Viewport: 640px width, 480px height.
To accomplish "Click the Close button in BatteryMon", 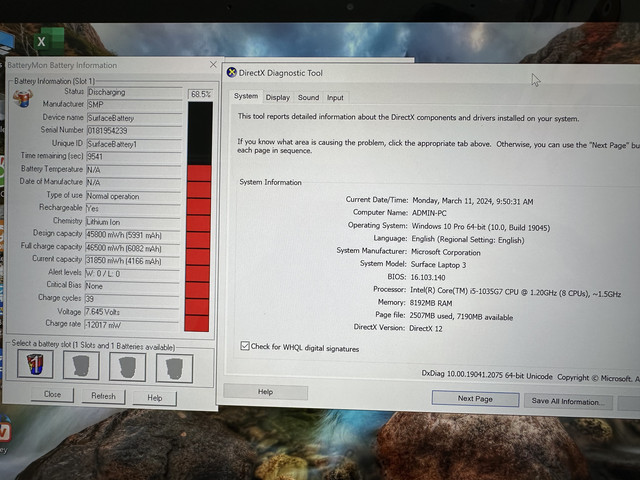I will 52,395.
